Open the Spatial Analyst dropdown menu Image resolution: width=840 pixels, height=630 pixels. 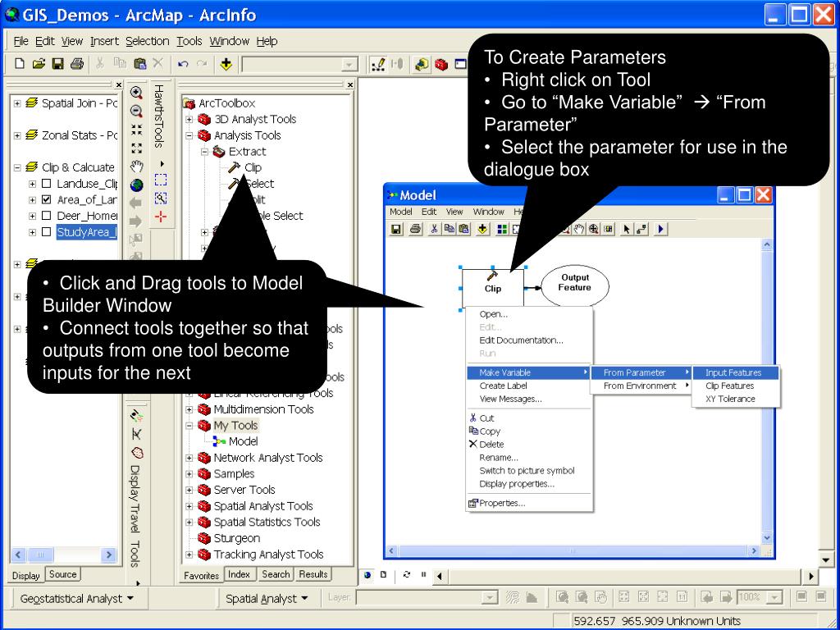pyautogui.click(x=267, y=599)
